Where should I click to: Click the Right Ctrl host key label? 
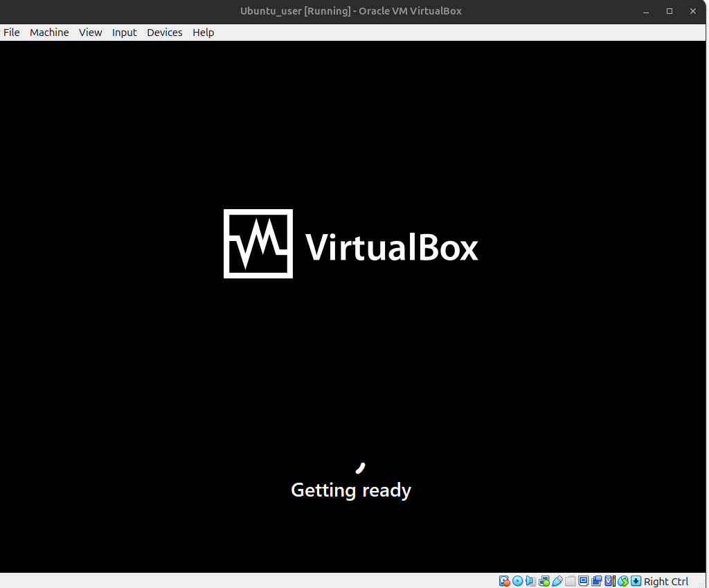coord(666,581)
